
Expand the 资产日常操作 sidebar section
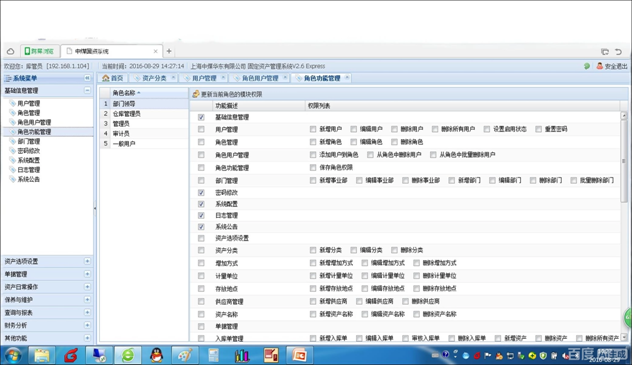[87, 287]
